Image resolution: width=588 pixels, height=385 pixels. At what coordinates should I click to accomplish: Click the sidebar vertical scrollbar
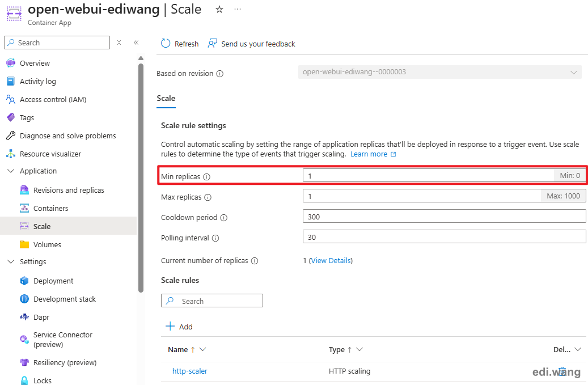(x=141, y=178)
